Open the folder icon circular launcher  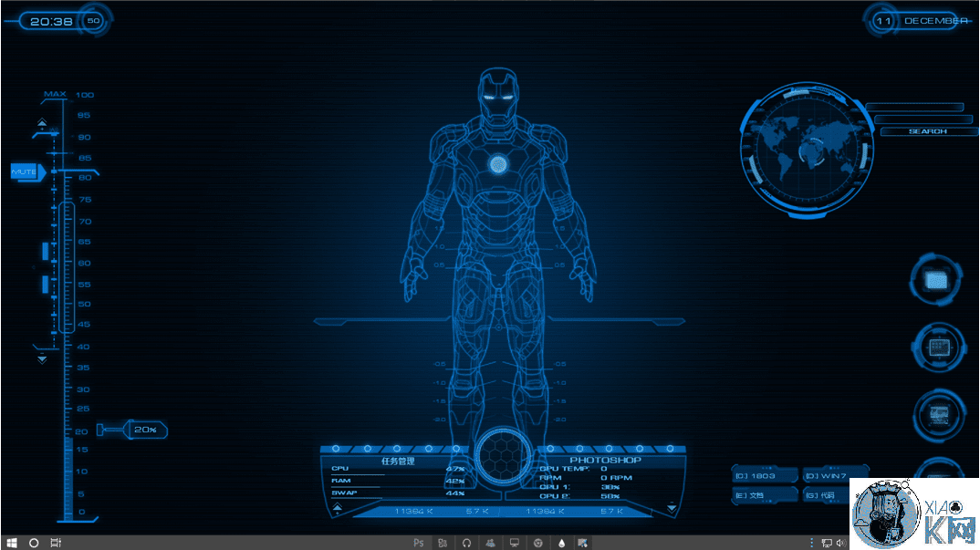tap(935, 281)
